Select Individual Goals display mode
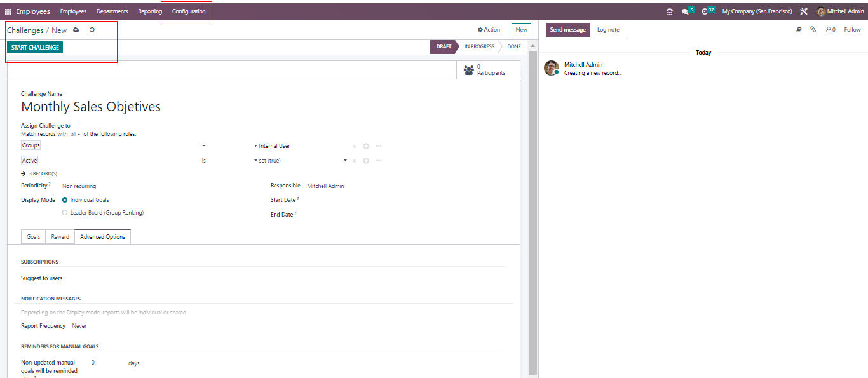This screenshot has width=868, height=378. click(65, 200)
